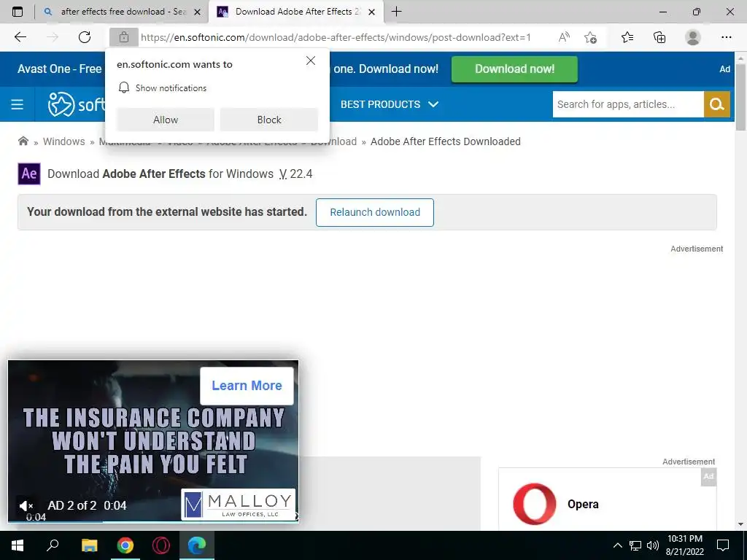Viewport: 747px width, 560px height.
Task: Launch Google Chrome from the taskbar
Action: tap(125, 545)
